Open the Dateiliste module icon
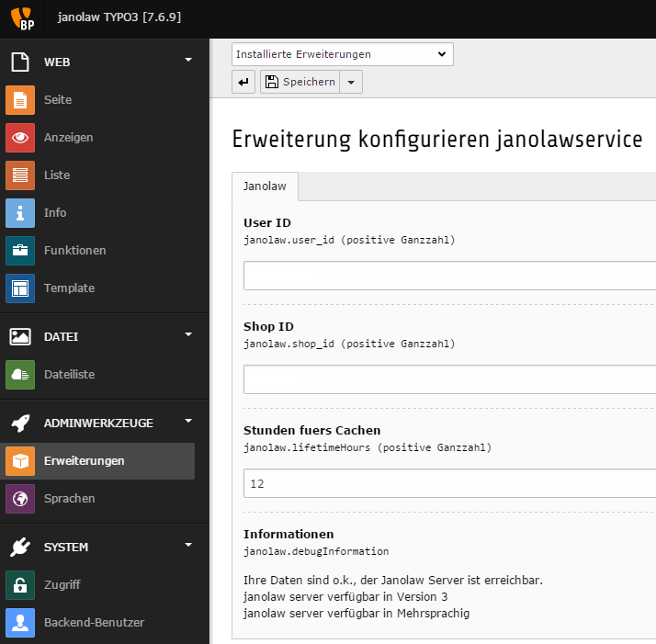This screenshot has height=644, width=656. click(x=20, y=375)
